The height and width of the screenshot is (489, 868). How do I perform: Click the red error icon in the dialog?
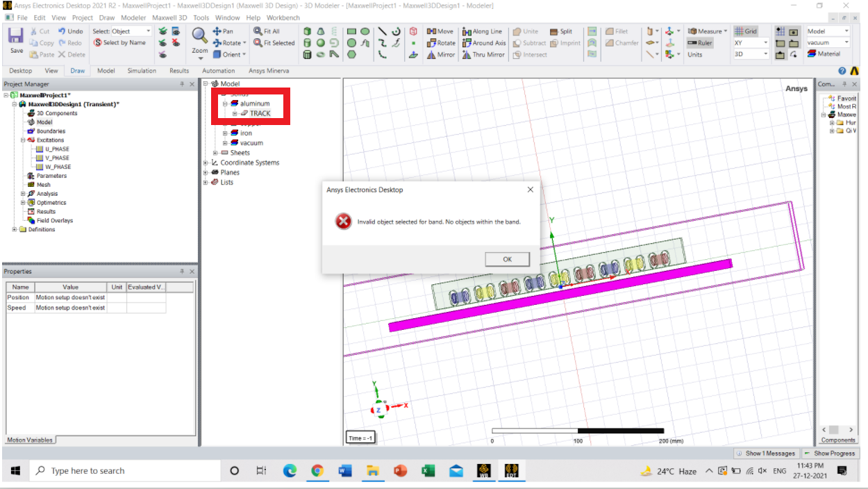point(343,222)
